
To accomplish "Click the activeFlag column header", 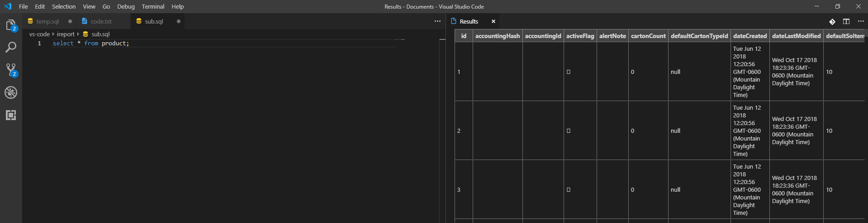I will point(580,36).
